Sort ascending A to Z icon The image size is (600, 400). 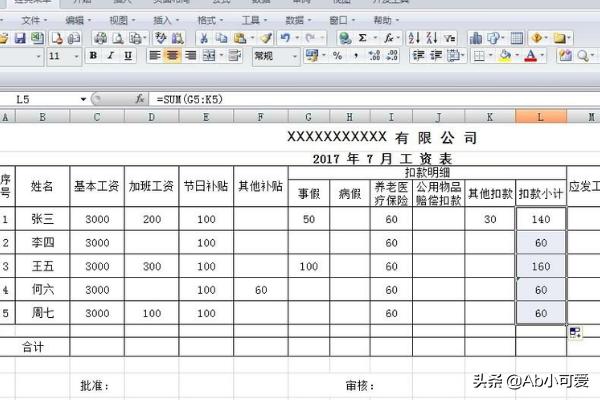[x=414, y=38]
